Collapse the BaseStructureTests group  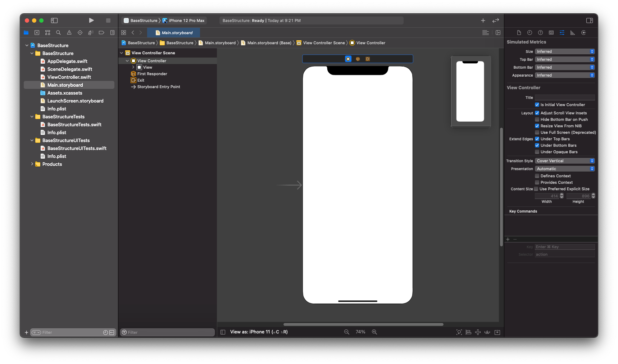coord(32,117)
